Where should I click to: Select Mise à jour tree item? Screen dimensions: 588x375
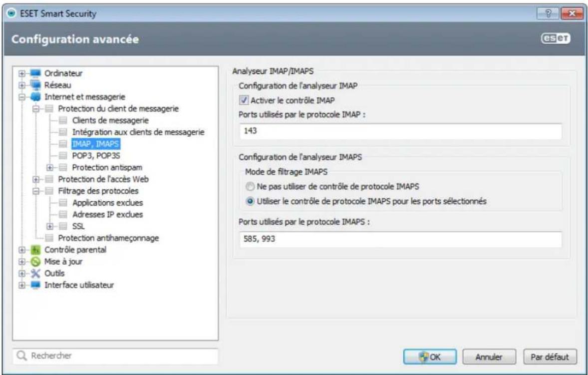click(x=63, y=262)
